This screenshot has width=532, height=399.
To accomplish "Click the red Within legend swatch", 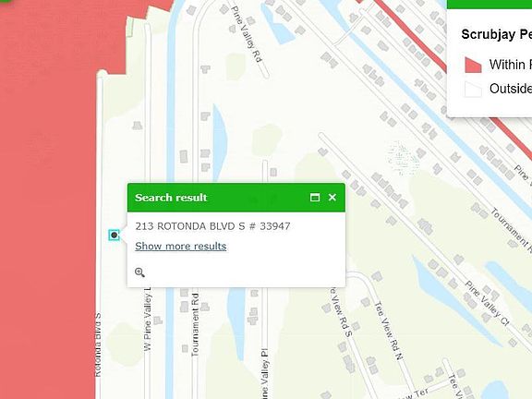I will point(473,65).
